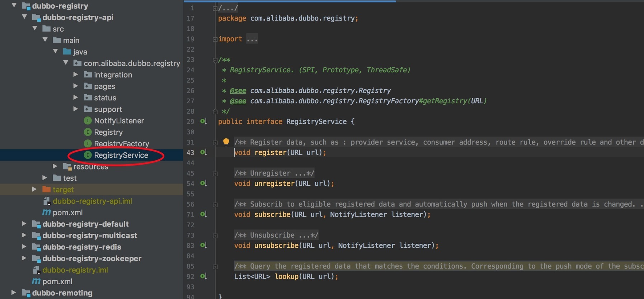The height and width of the screenshot is (299, 644).
Task: Click interface icon next to NotifyListener
Action: [x=88, y=121]
